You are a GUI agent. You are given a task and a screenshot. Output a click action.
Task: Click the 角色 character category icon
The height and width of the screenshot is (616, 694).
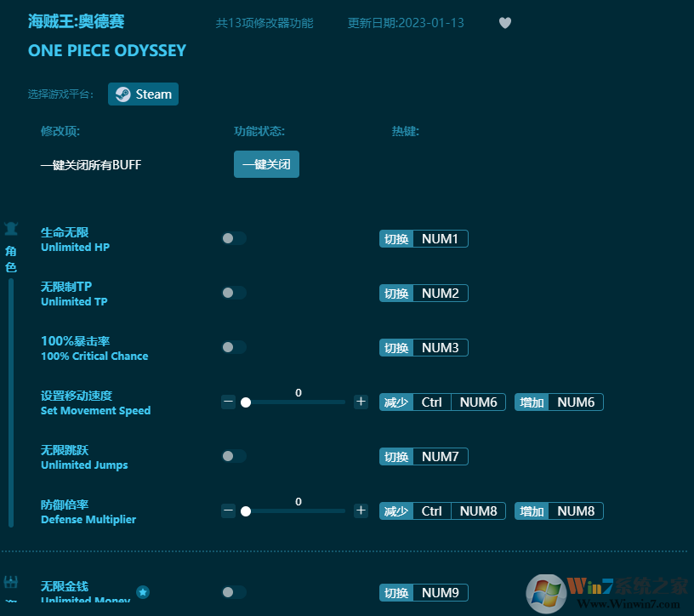click(x=11, y=229)
